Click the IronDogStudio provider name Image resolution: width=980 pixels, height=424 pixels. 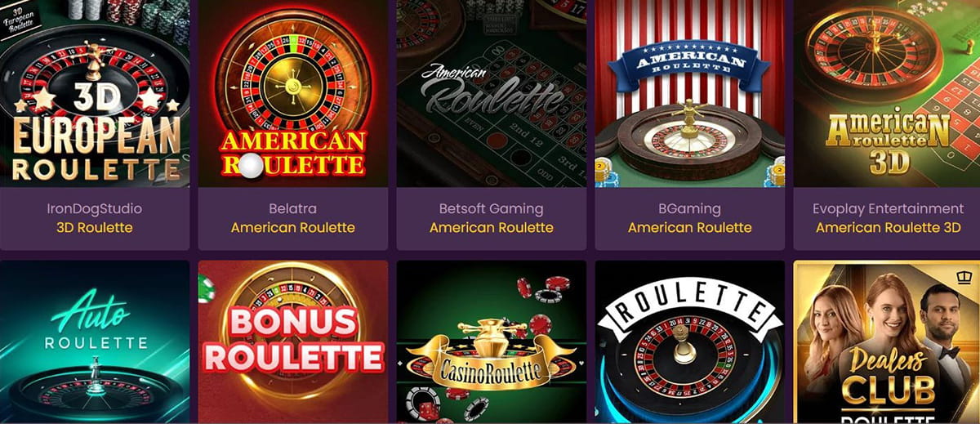95,208
